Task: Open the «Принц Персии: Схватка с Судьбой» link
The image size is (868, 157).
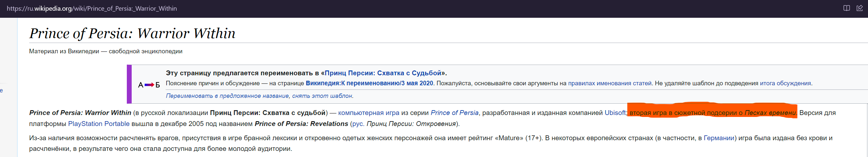Action: [383, 73]
